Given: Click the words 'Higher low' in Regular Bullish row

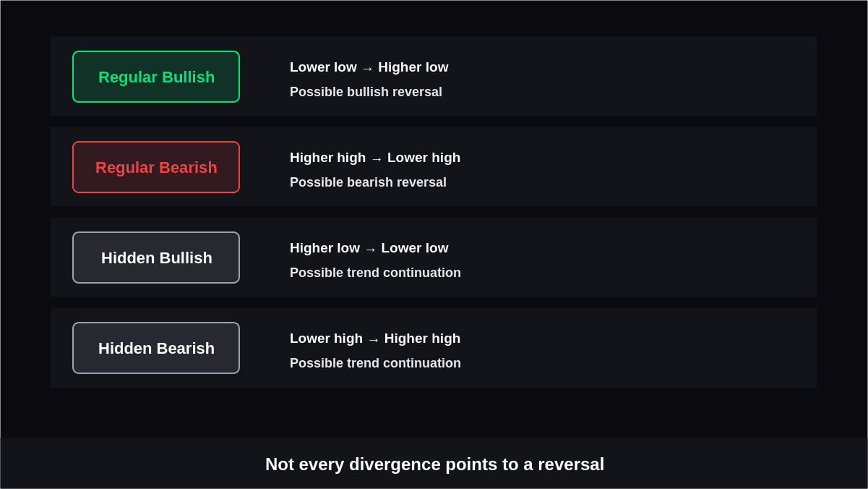Looking at the screenshot, I should point(413,67).
